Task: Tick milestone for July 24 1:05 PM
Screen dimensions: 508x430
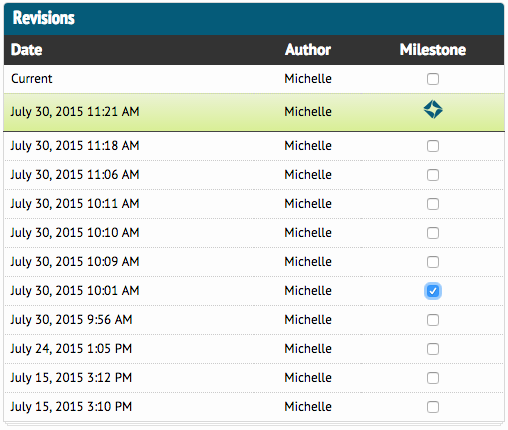Action: [433, 349]
